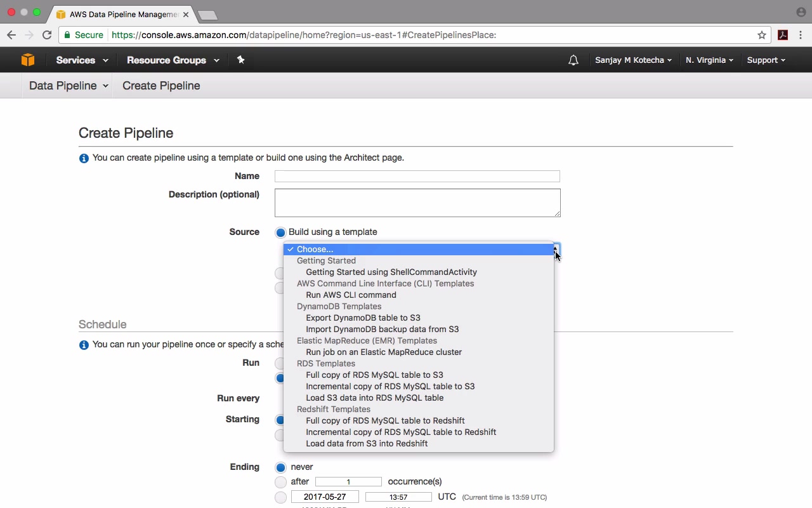
Task: Click the Redshift Templates group header
Action: point(334,410)
